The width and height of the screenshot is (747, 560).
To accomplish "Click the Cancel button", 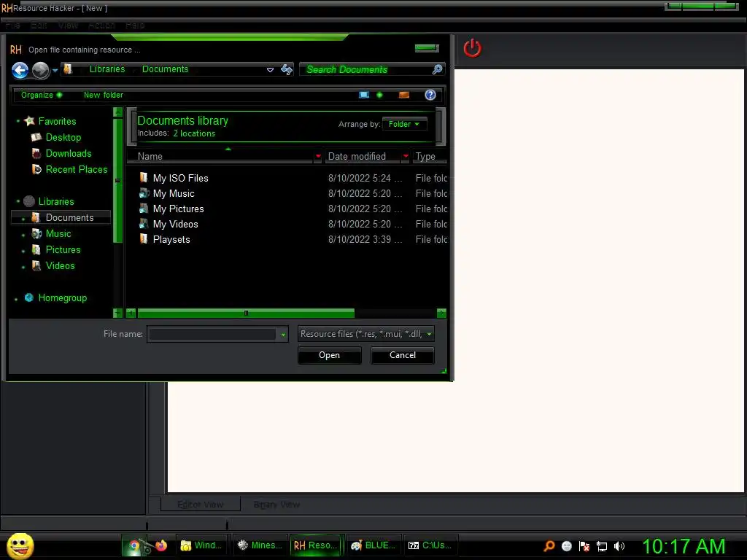I will 403,355.
